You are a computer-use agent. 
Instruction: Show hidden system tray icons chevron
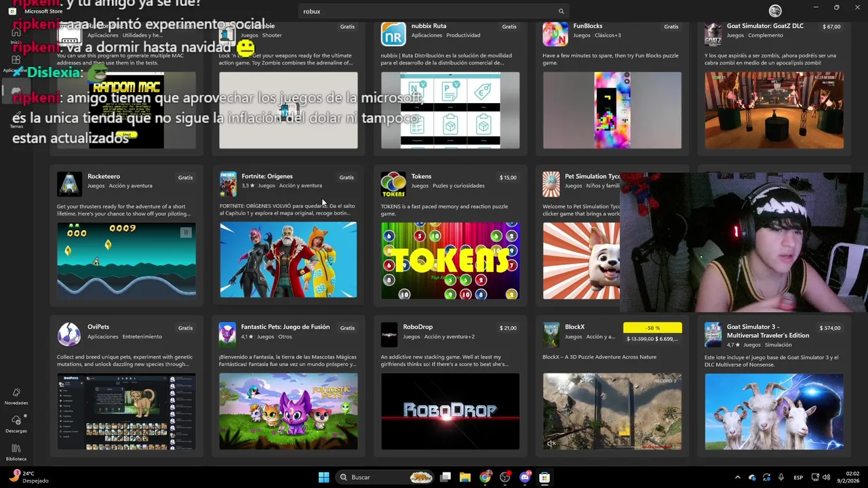point(738,477)
